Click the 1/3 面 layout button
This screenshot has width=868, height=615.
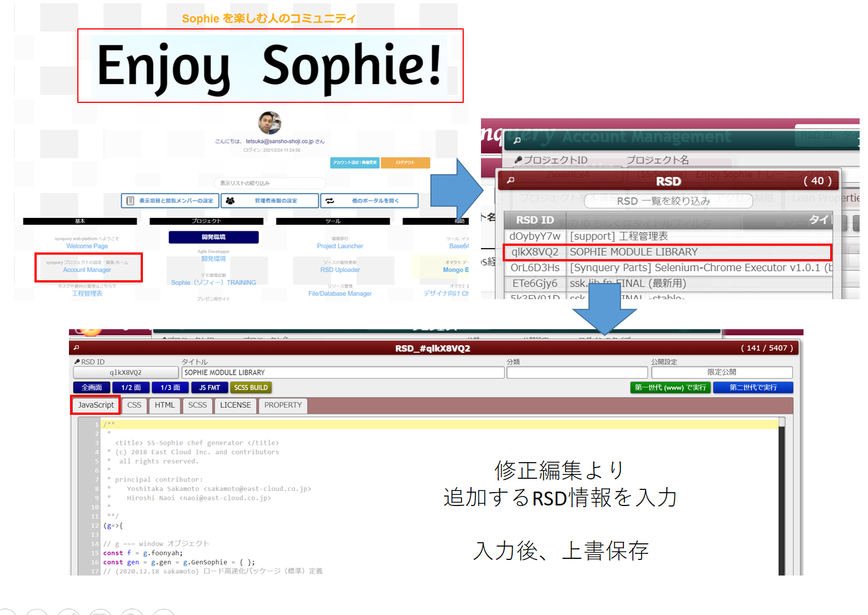click(x=170, y=388)
